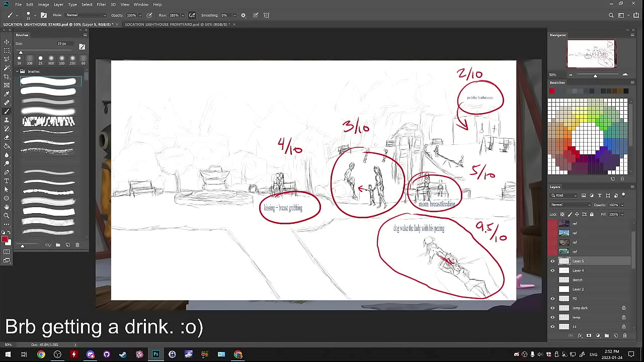Viewport: 644px width, 362px height.
Task: Select the Eraser tool in toolbar
Action: (7, 137)
